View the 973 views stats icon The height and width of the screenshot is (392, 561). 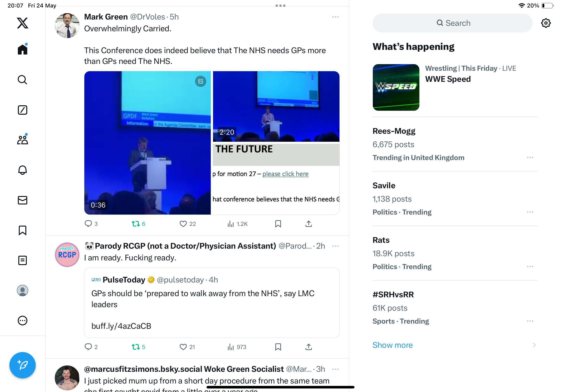(237, 347)
